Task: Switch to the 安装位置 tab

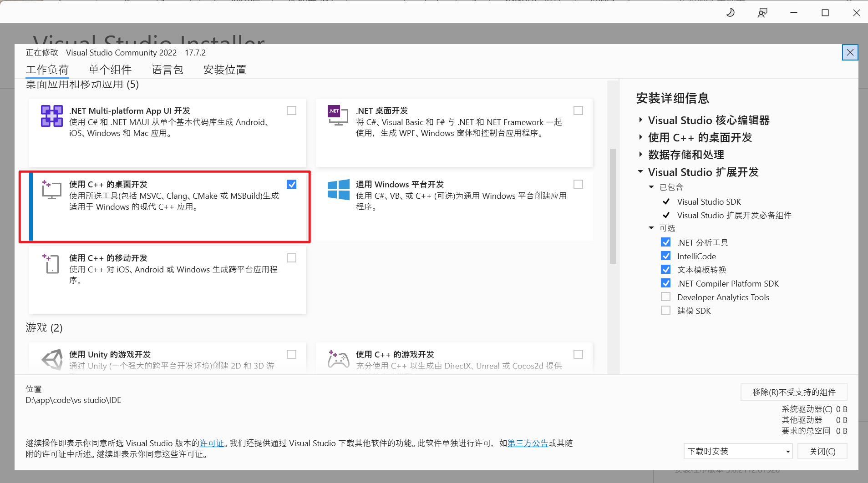Action: click(225, 70)
